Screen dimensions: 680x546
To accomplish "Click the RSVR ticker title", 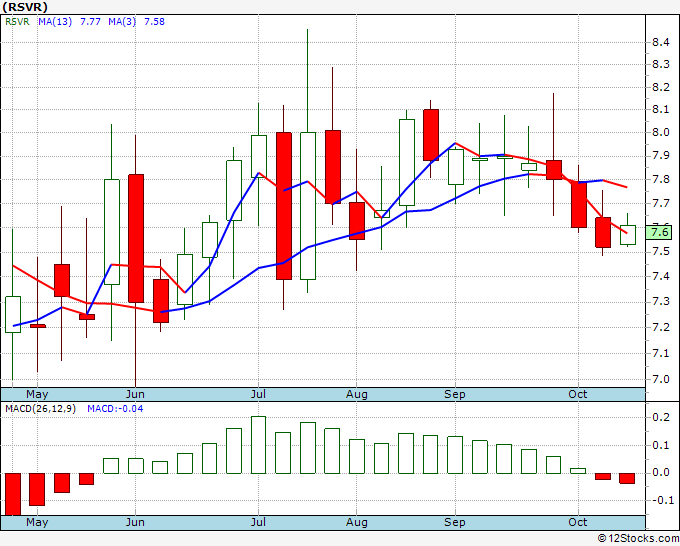I will pos(25,7).
